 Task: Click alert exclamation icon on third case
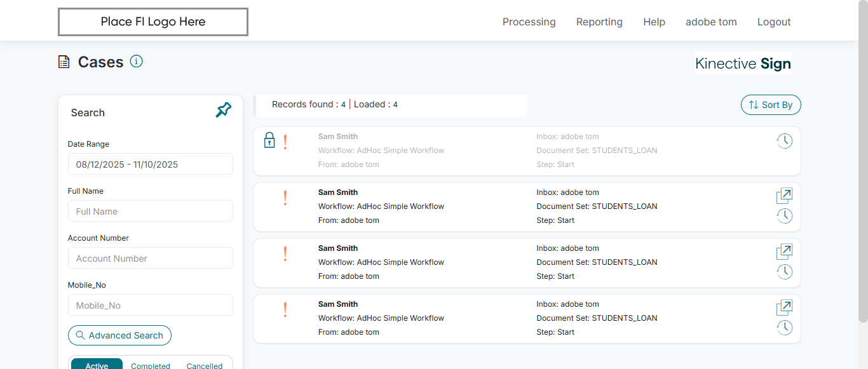tap(285, 254)
